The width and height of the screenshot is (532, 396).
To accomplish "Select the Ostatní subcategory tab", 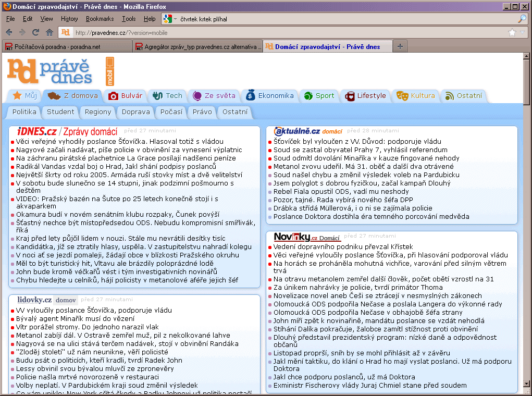I will coord(235,112).
